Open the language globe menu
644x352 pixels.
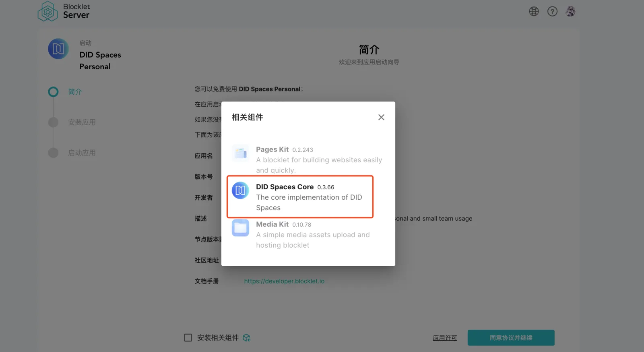pos(534,11)
